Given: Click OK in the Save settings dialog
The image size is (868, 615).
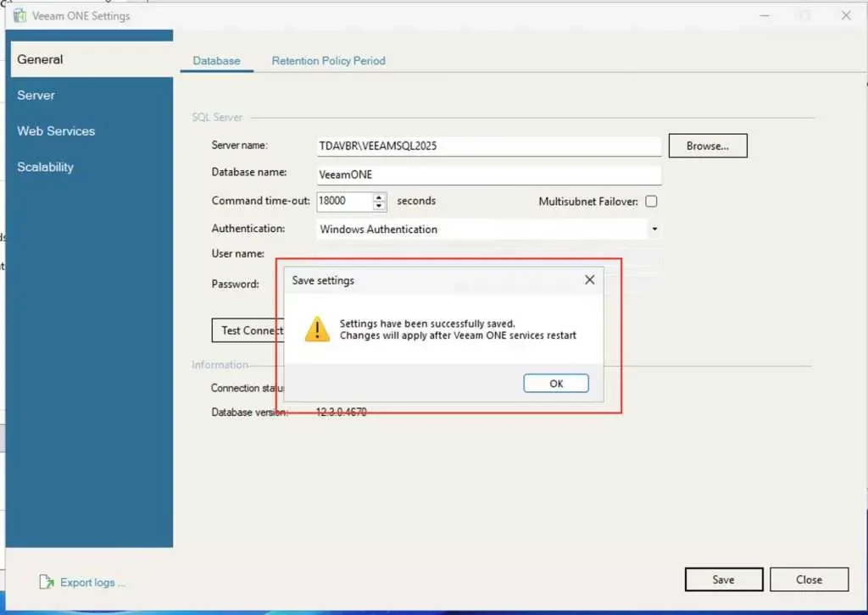Looking at the screenshot, I should (556, 383).
